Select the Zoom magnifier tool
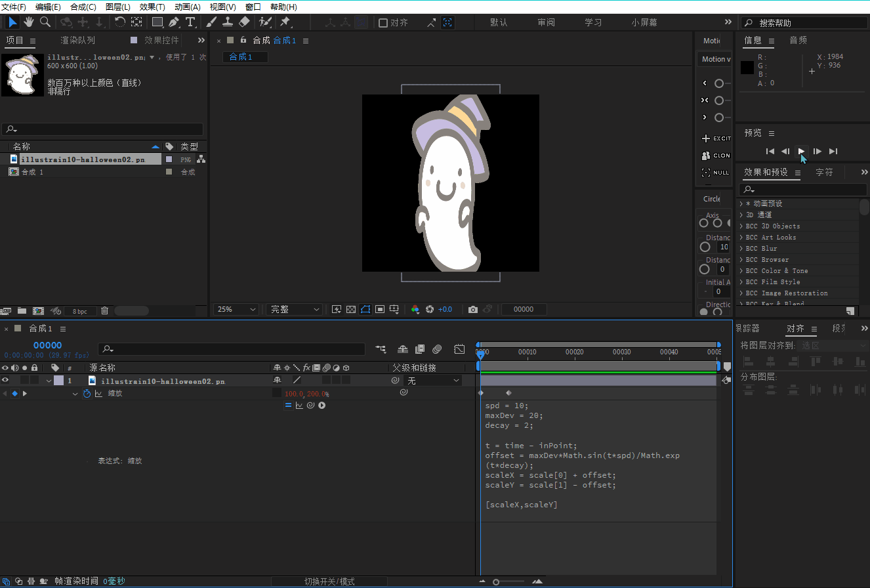This screenshot has width=870, height=588. [45, 22]
